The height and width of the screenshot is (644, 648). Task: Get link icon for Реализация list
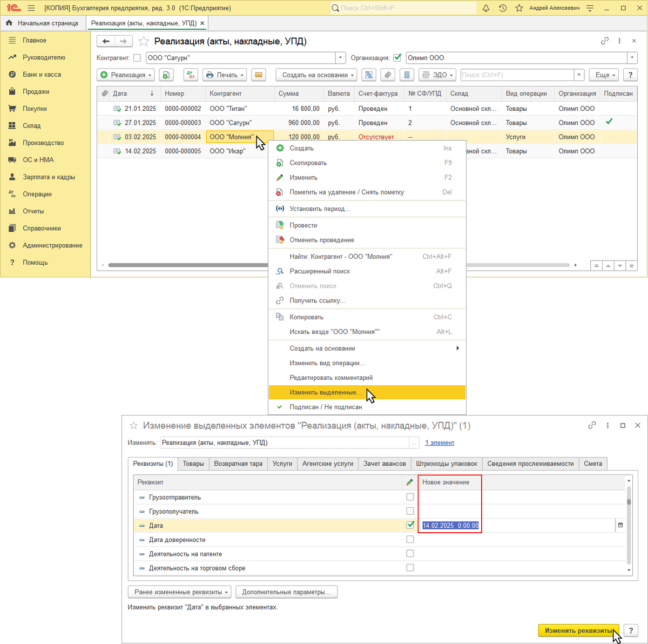(605, 41)
